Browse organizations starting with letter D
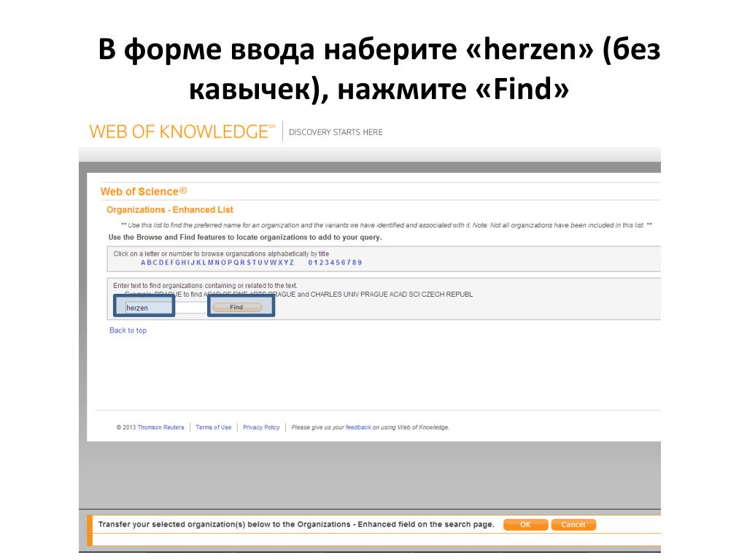Screen dimensions: 747x560 161,262
